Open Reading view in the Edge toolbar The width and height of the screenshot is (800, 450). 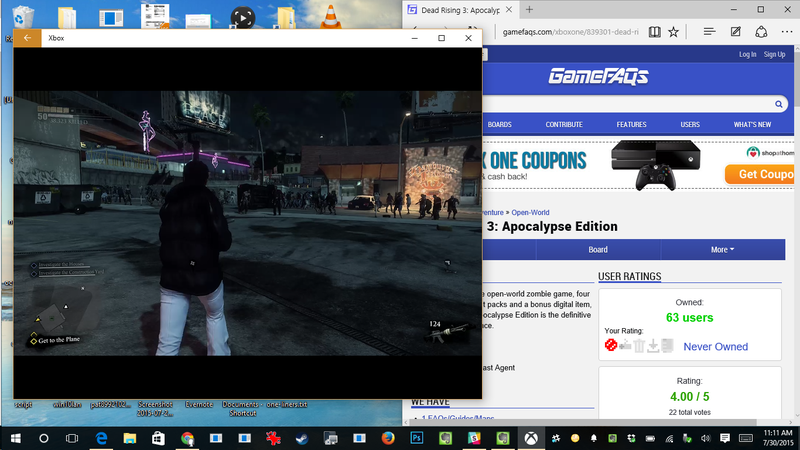tap(655, 32)
